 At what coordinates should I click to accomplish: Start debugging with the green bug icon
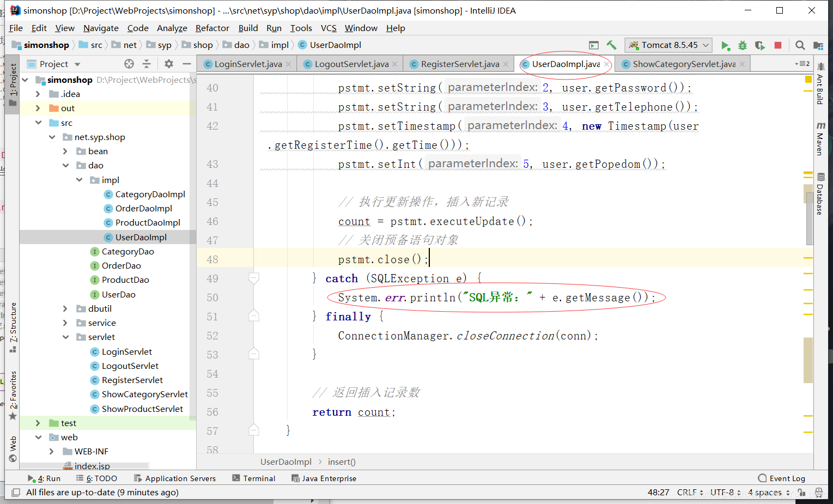[743, 45]
